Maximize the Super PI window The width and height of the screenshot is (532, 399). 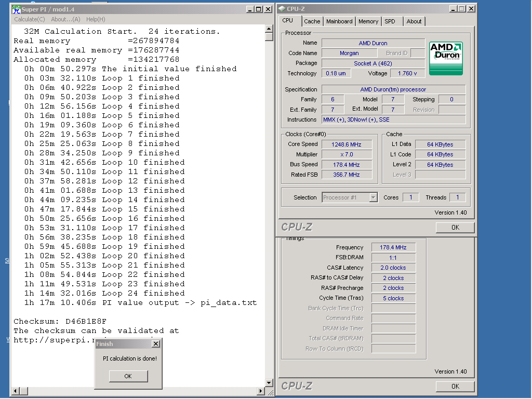point(259,9)
